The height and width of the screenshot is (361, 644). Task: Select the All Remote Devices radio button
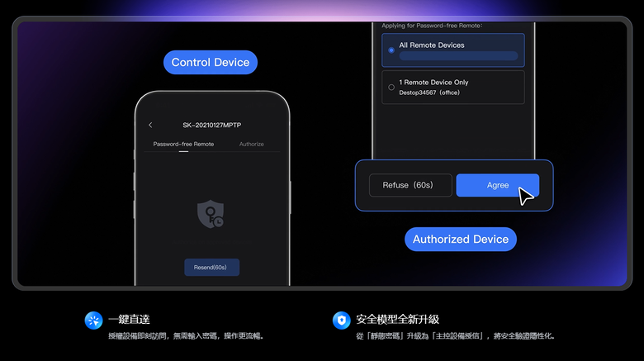tap(391, 50)
